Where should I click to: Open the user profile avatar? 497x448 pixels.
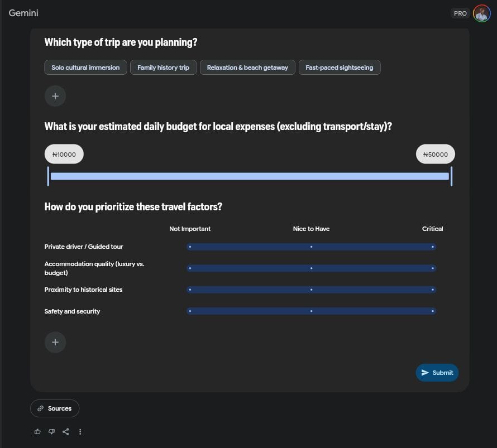click(x=481, y=13)
